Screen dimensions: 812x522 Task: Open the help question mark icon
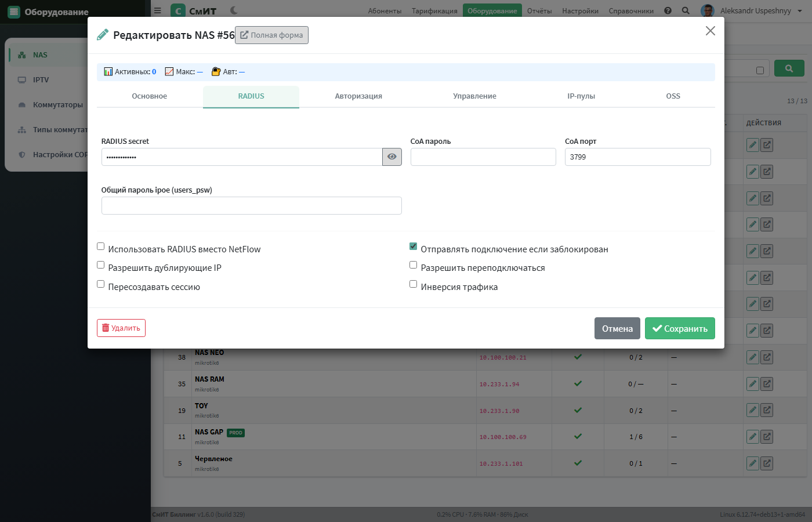668,10
